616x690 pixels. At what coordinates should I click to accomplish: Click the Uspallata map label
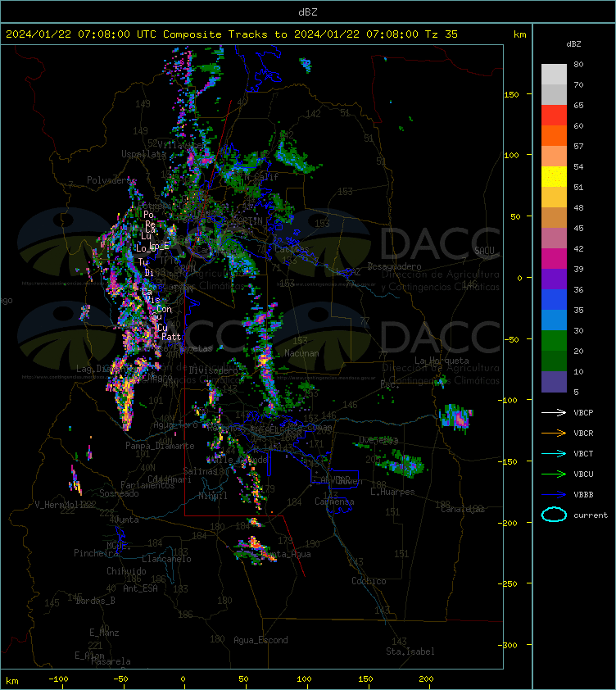pos(143,154)
